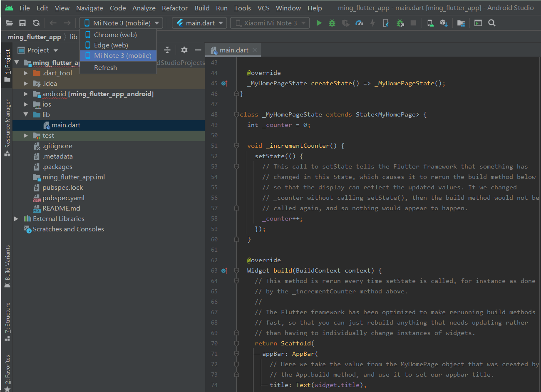Click the Sync/Reload from disk icon
The width and height of the screenshot is (541, 392).
point(36,23)
